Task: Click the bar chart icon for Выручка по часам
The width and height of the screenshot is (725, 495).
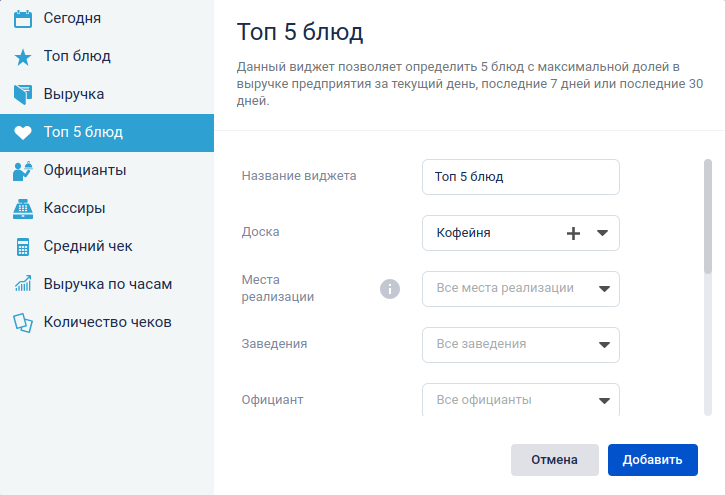Action: [23, 284]
